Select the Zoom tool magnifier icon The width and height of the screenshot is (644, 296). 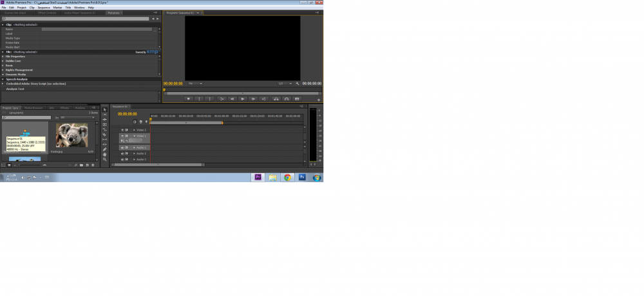(104, 160)
